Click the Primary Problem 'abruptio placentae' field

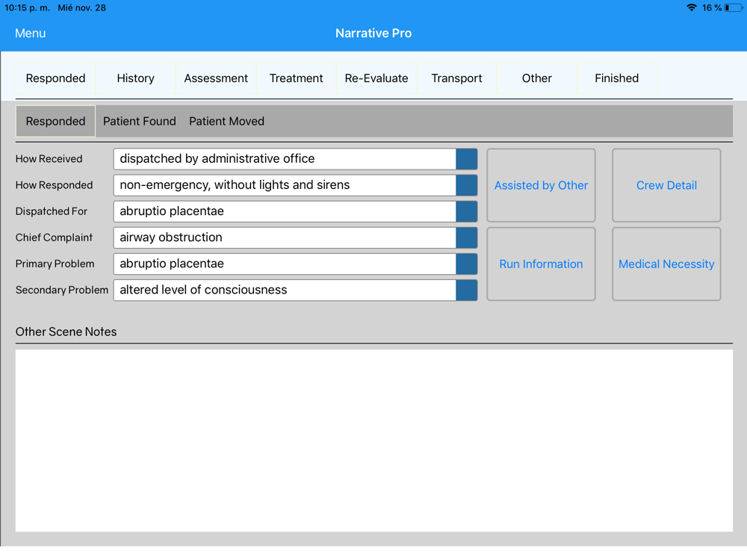click(x=285, y=264)
